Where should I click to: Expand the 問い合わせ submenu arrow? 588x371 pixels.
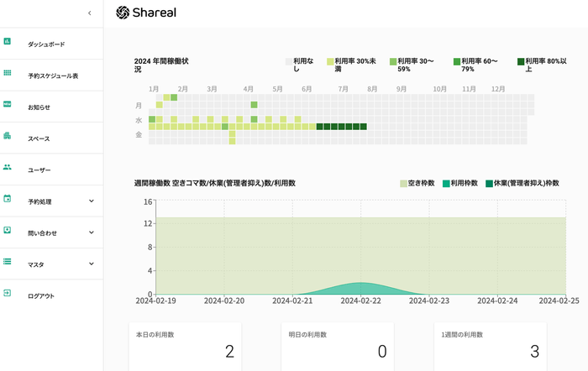pos(91,233)
